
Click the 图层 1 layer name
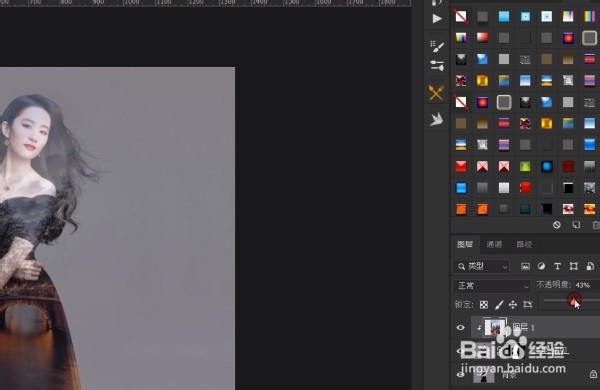pos(523,328)
